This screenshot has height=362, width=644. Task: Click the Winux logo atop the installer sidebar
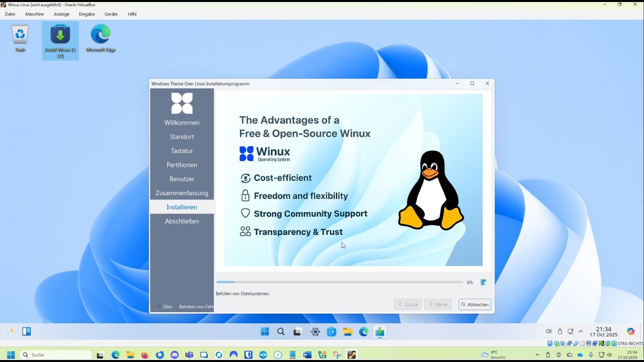pos(182,103)
